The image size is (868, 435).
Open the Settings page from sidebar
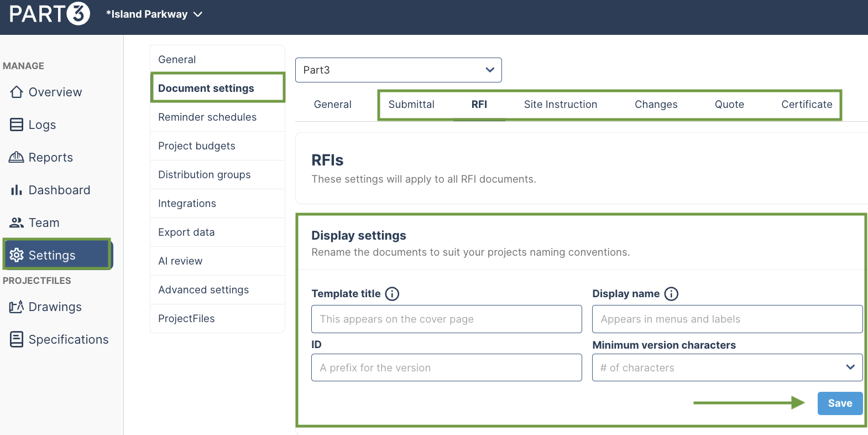pos(57,255)
